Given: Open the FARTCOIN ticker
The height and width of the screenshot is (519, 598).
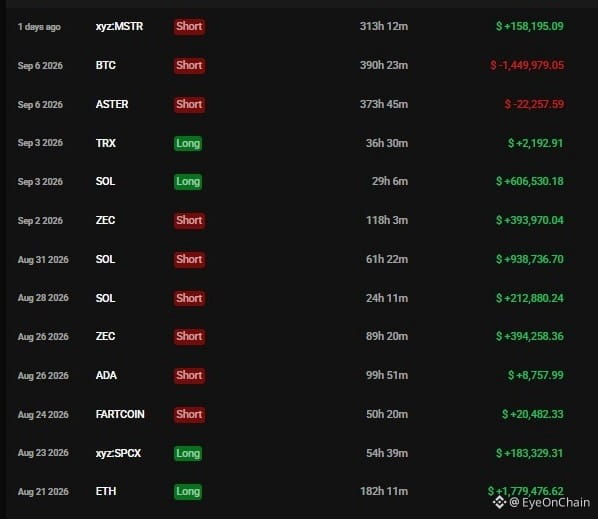Looking at the screenshot, I should tap(120, 414).
